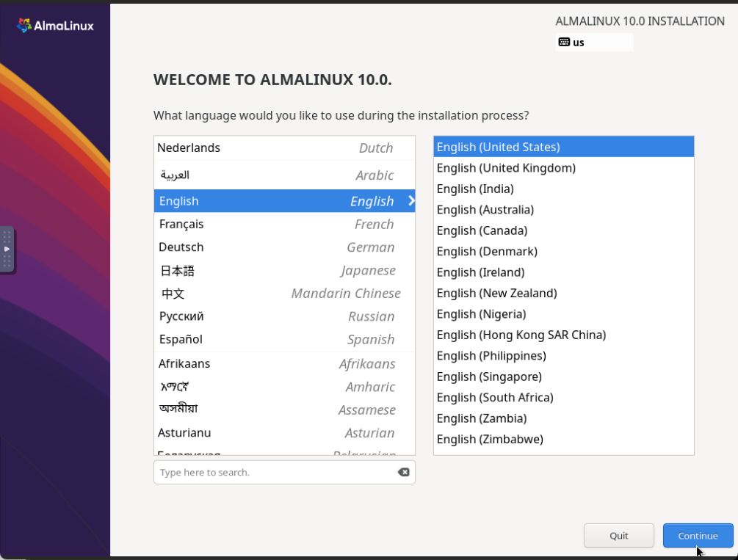
Task: Click the AlmaLinux logo in the sidebar
Action: (x=55, y=26)
